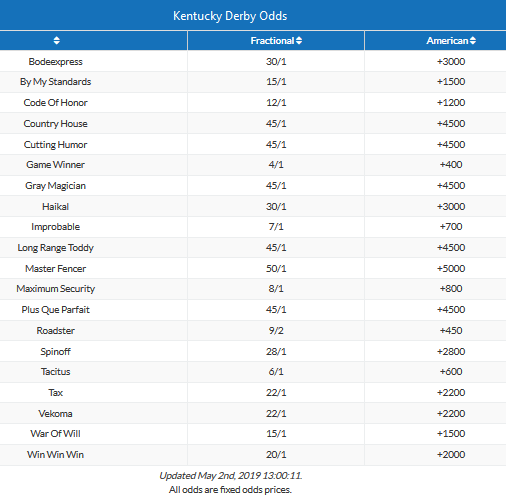The image size is (506, 495).
Task: Choose the 9/2 fractional odds for Roadster
Action: click(x=276, y=331)
